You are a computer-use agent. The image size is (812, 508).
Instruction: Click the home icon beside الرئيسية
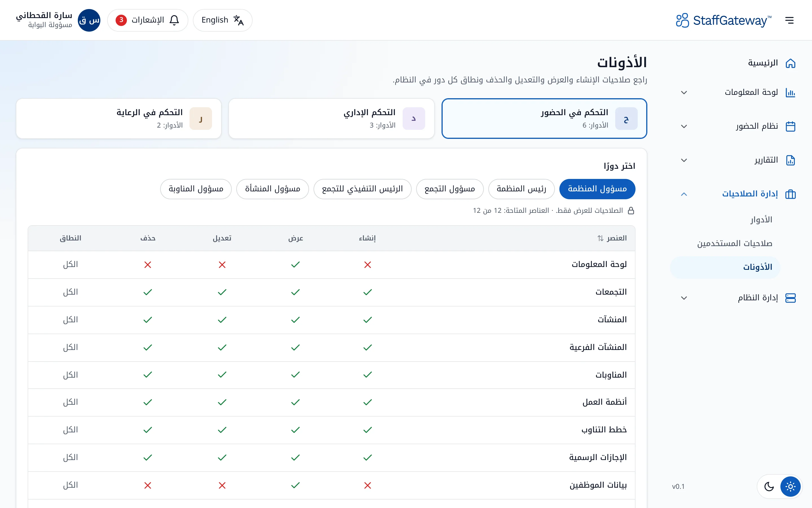790,63
